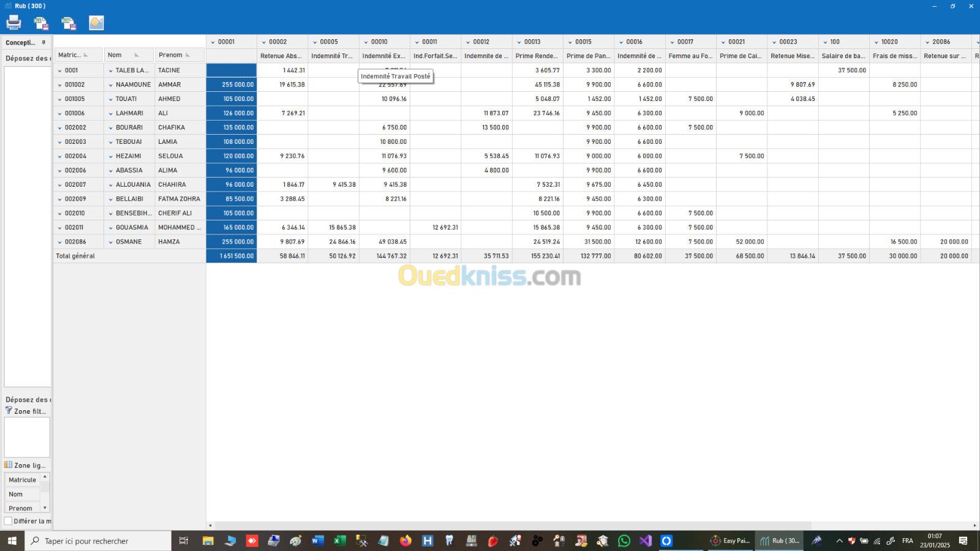Collapse the OSMANE name row
This screenshot has width=980, height=551.
coord(111,242)
